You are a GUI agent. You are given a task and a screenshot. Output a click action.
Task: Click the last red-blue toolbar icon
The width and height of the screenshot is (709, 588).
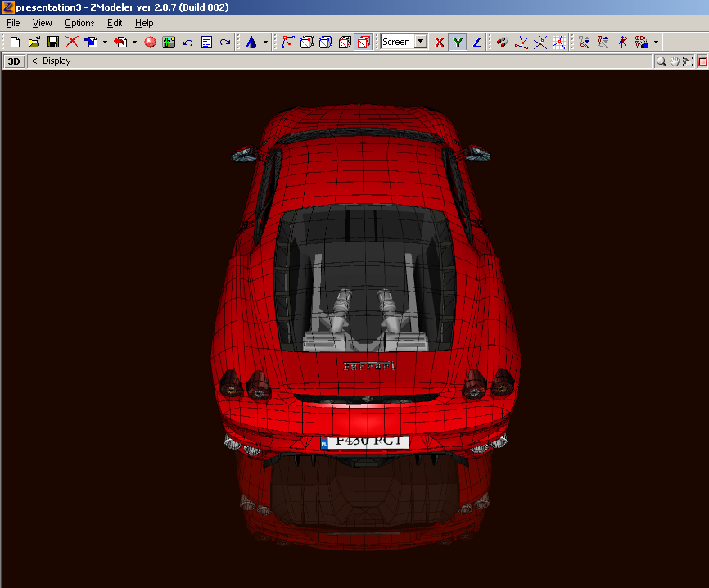click(x=642, y=42)
